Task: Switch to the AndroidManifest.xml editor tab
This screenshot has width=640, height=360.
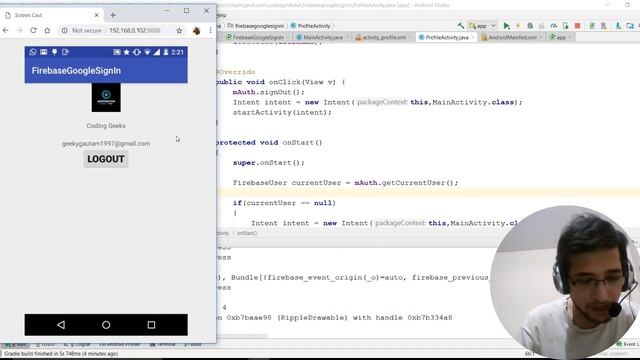Action: click(510, 37)
